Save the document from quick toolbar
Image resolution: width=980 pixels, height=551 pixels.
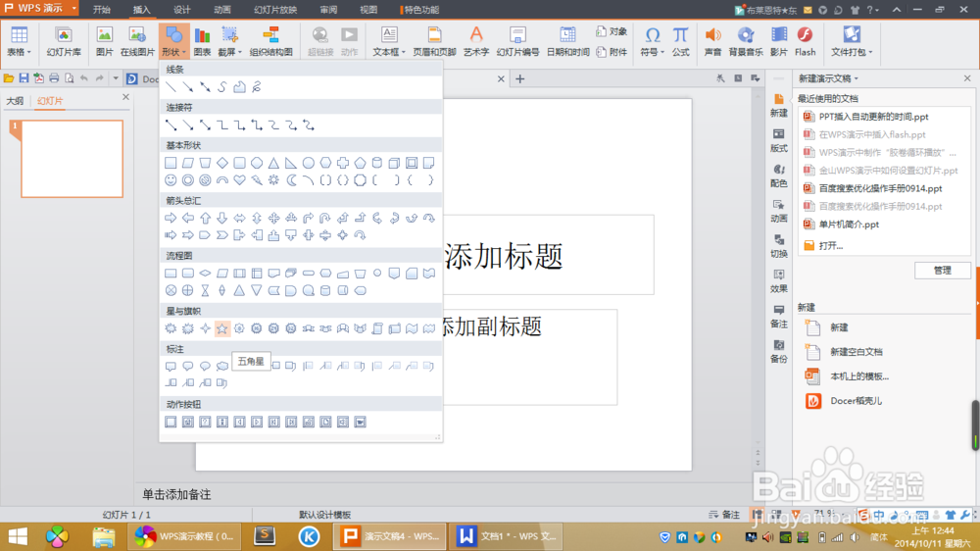coord(24,78)
